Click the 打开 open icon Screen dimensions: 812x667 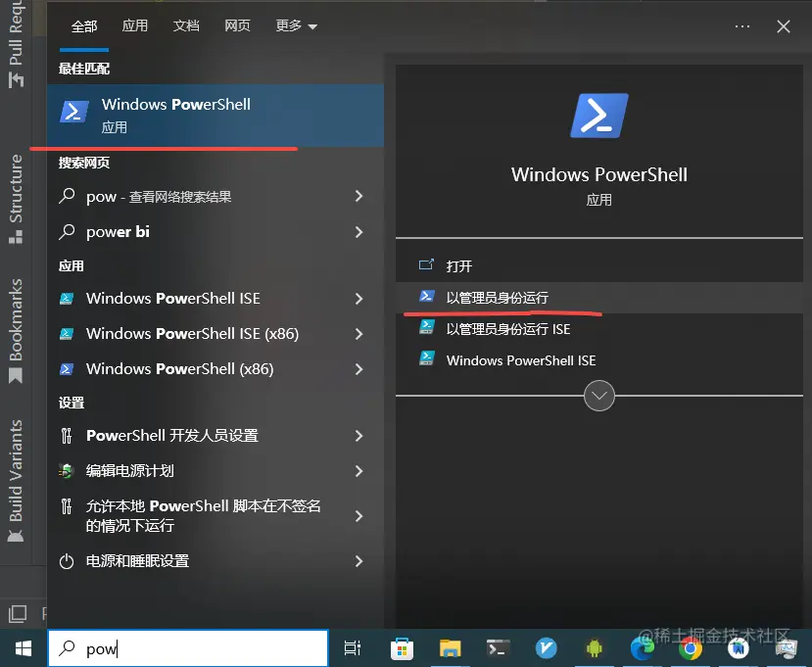point(426,265)
